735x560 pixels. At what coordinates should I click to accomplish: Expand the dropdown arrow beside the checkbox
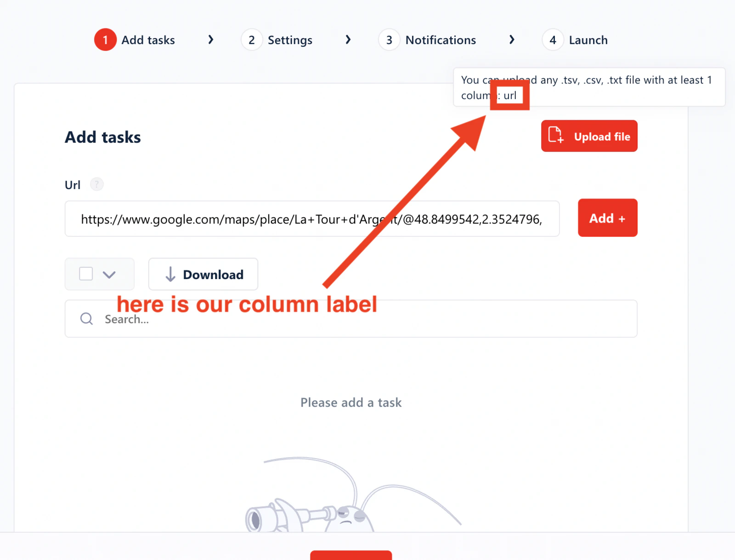click(x=109, y=274)
